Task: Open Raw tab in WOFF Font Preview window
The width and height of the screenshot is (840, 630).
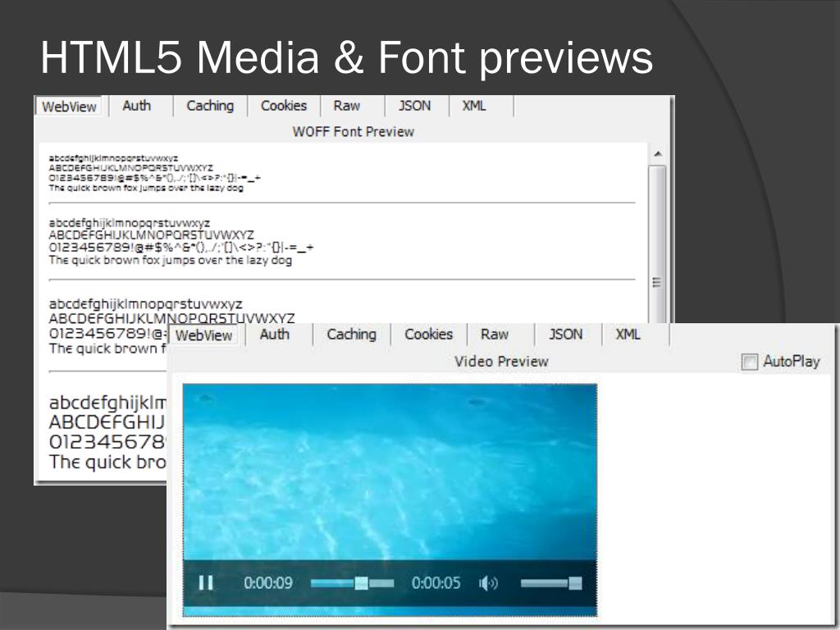Action: coord(347,106)
